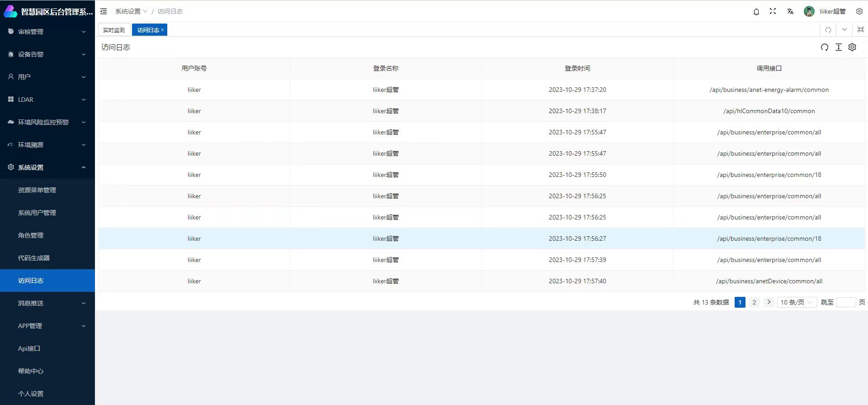Expand the LDAR menu chevron
Image resolution: width=868 pixels, height=405 pixels.
84,100
